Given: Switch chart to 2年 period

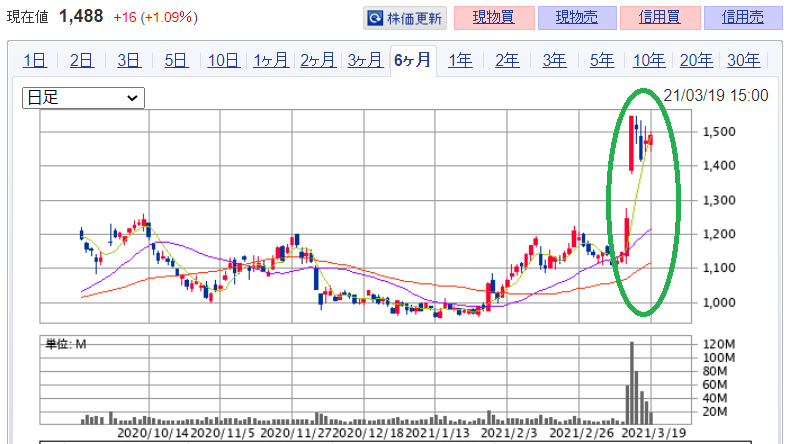Looking at the screenshot, I should (507, 60).
